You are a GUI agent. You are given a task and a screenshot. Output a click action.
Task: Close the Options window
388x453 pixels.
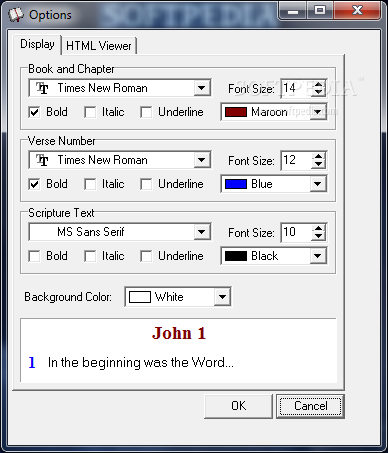point(357,11)
